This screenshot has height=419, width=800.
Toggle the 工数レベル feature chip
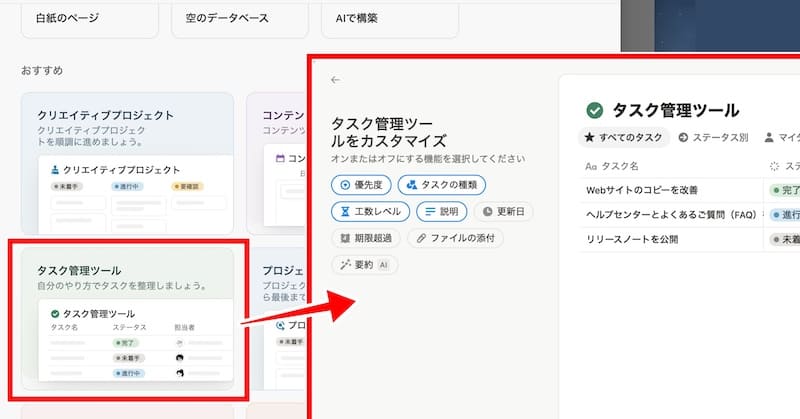click(x=369, y=211)
